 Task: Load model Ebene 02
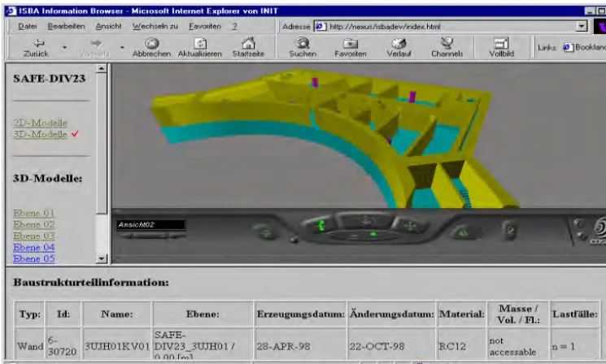click(33, 224)
